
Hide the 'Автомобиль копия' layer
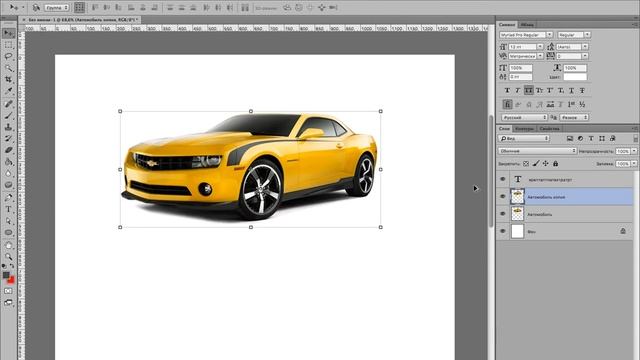click(x=503, y=196)
